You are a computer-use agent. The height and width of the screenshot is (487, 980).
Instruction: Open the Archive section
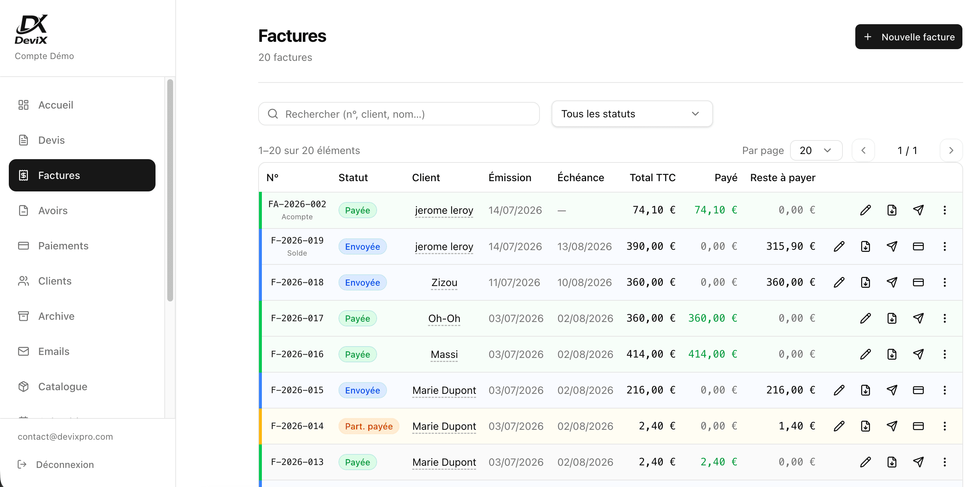click(x=82, y=316)
